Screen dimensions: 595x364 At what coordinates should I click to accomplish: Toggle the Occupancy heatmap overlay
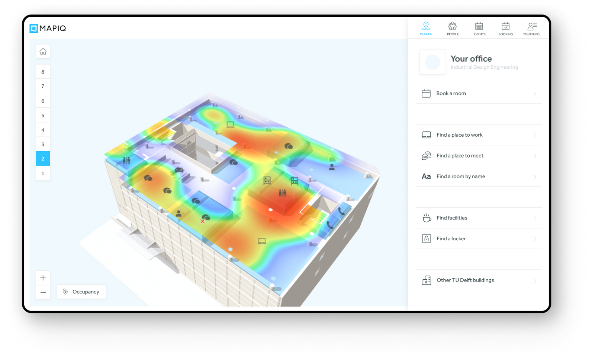click(x=81, y=292)
